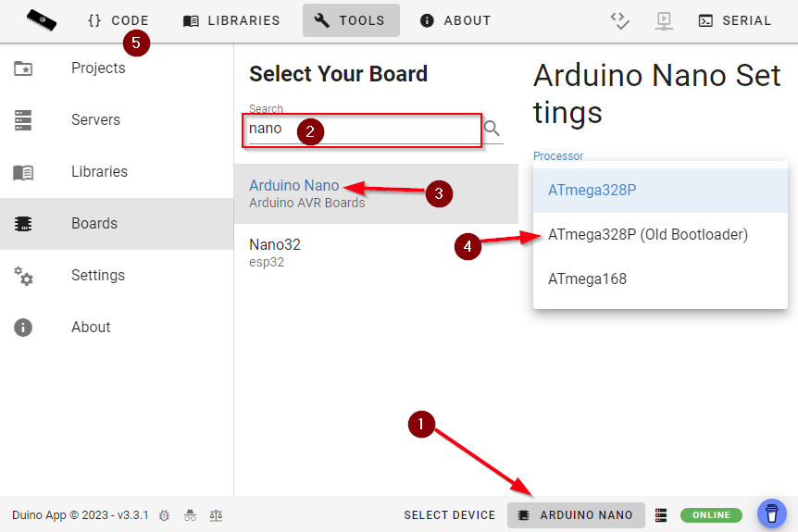Choose ATmega168 from the processor list
Viewport: 798px width, 532px height.
(587, 278)
